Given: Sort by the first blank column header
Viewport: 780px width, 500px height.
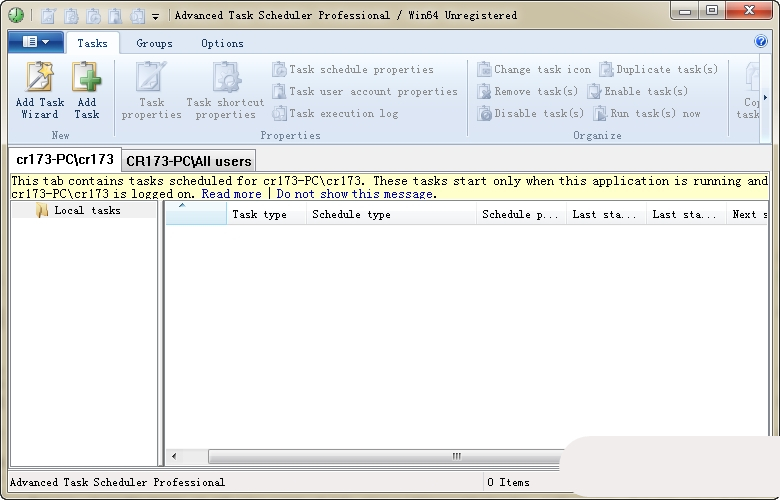Looking at the screenshot, I should pos(196,214).
